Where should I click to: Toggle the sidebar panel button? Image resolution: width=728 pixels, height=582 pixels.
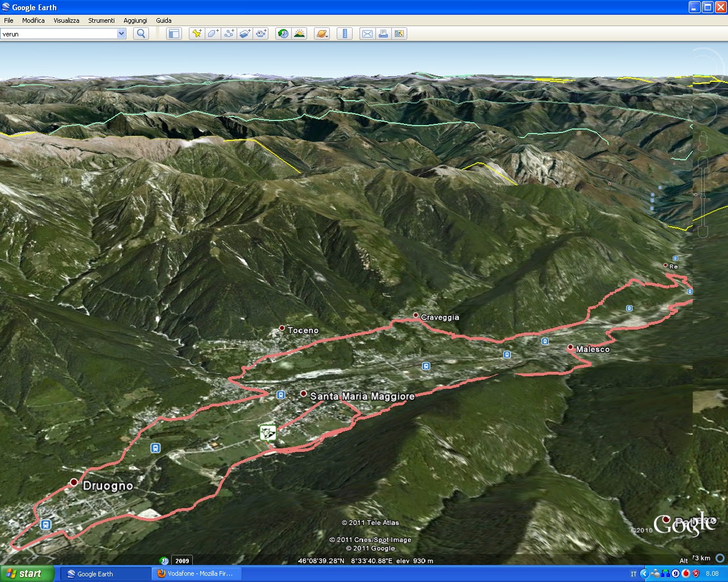tap(174, 34)
